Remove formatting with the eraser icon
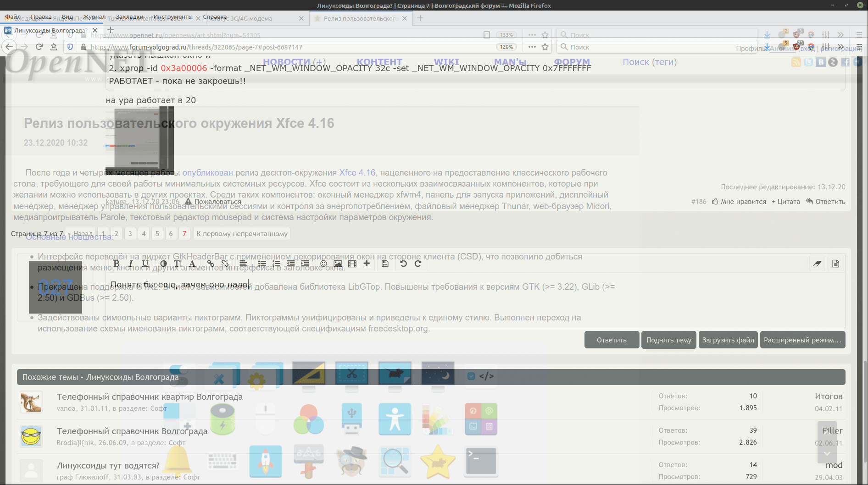Screen dimensions: 868x485 click(817, 264)
